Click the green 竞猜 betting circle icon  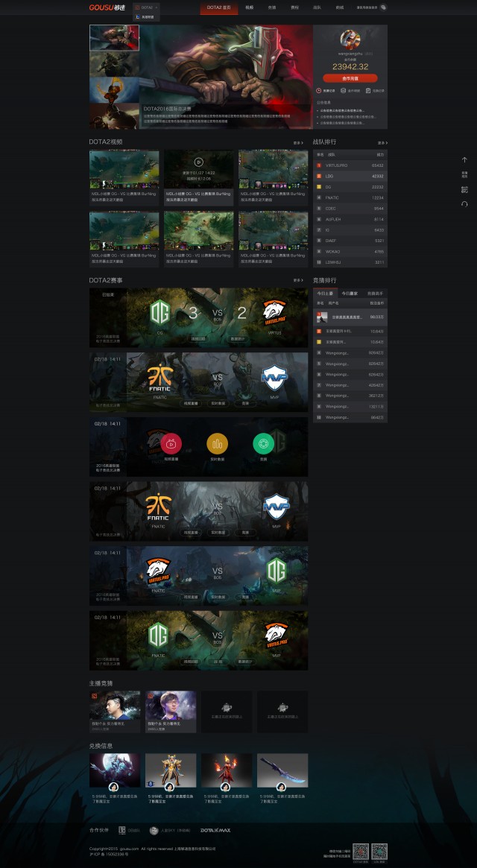264,443
